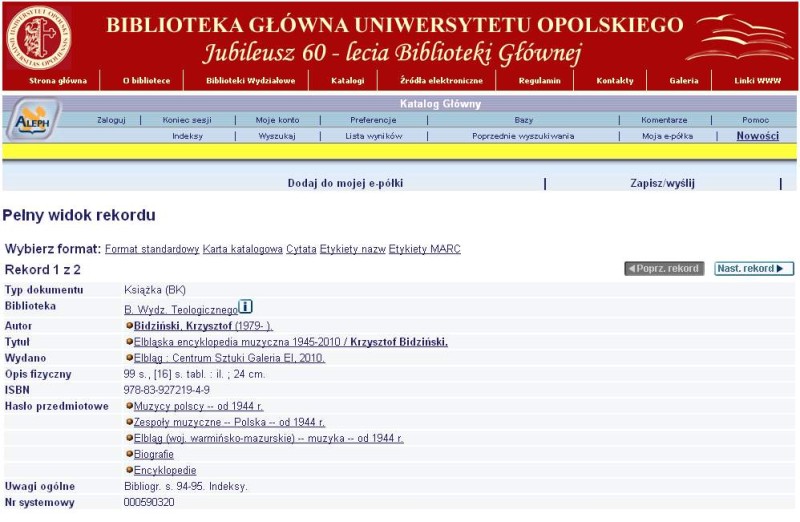Open O bibliotece menu item
The image size is (800, 522).
146,81
